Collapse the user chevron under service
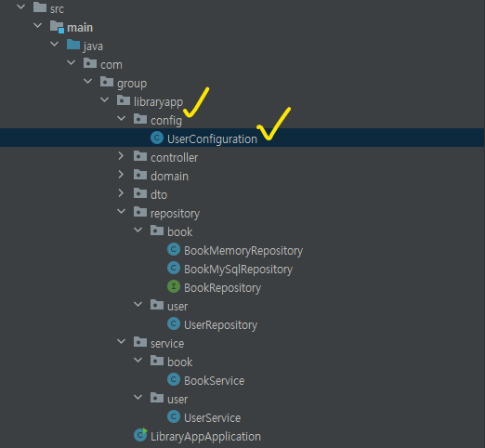Screen dimensions: 485x448 click(x=138, y=397)
